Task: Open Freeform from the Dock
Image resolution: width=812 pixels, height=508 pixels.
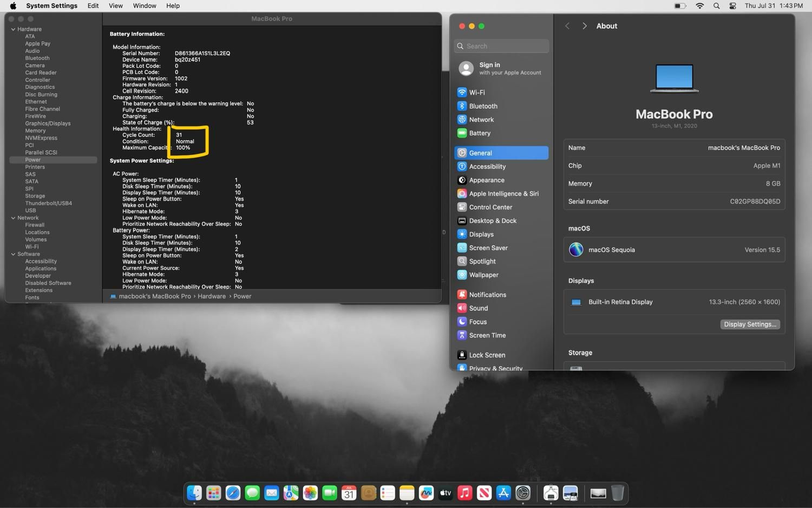Action: 426,493
